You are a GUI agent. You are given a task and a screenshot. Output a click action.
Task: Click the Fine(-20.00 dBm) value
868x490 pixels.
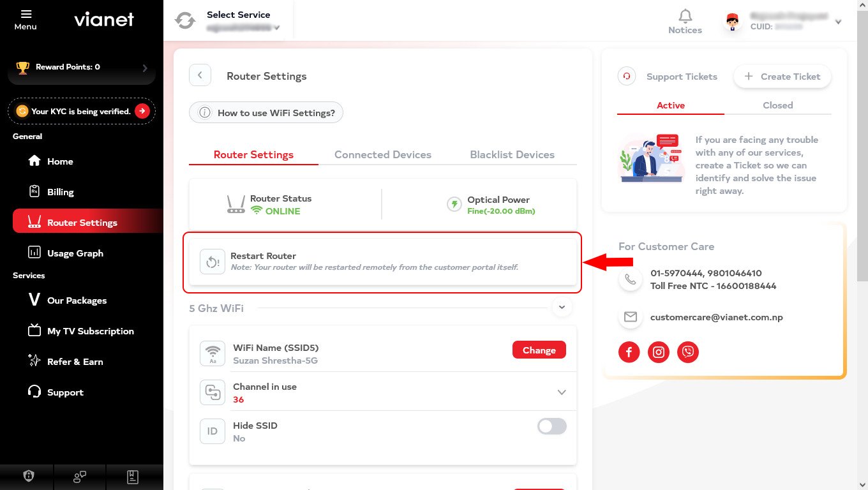(x=501, y=211)
